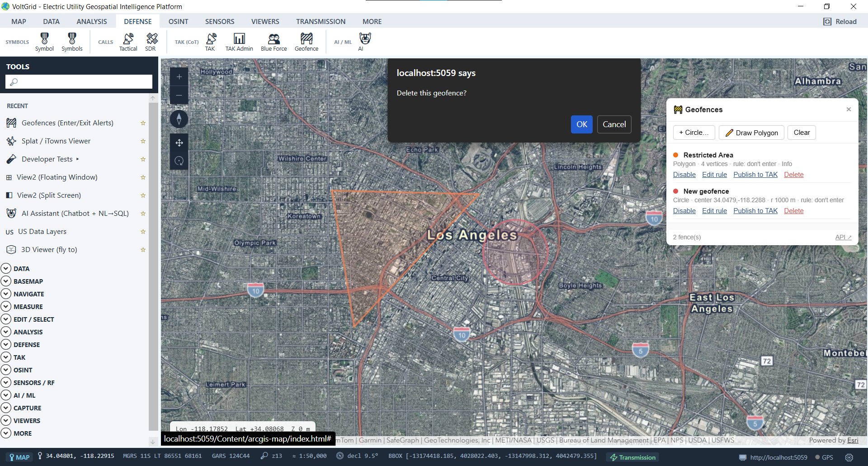
Task: Switch to the MAP ribbon tab
Action: pyautogui.click(x=19, y=22)
